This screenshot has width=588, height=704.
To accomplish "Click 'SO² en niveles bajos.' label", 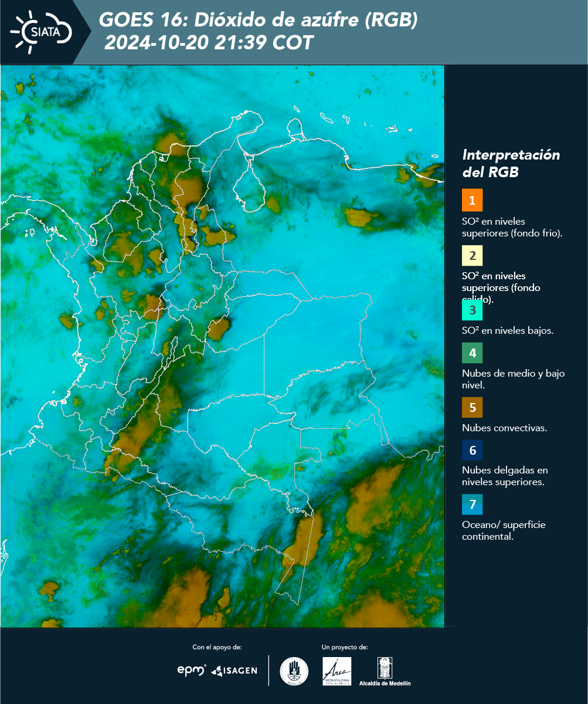I will click(508, 330).
